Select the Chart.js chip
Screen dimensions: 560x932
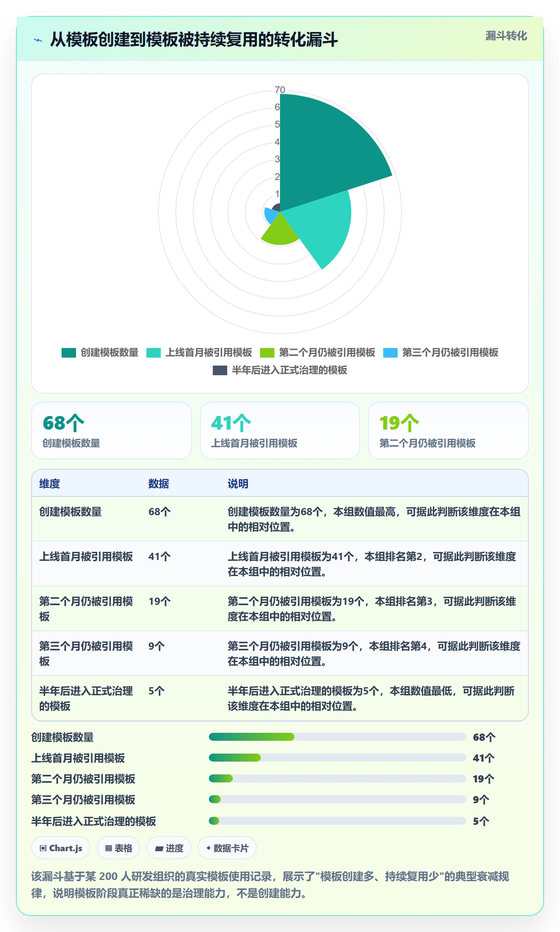click(x=61, y=848)
